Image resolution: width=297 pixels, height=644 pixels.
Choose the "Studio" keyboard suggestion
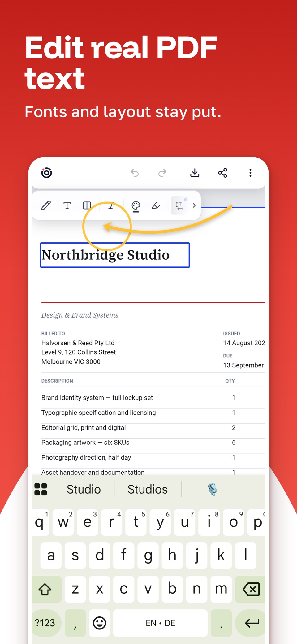click(84, 489)
